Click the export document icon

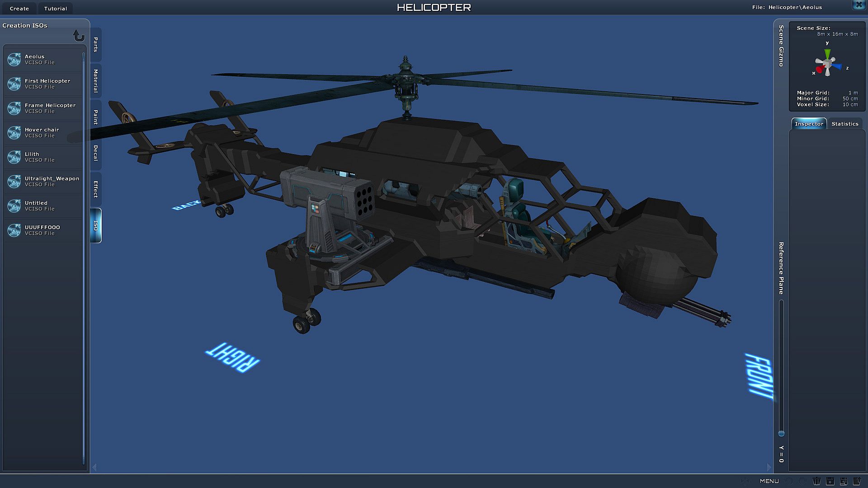pyautogui.click(x=857, y=481)
